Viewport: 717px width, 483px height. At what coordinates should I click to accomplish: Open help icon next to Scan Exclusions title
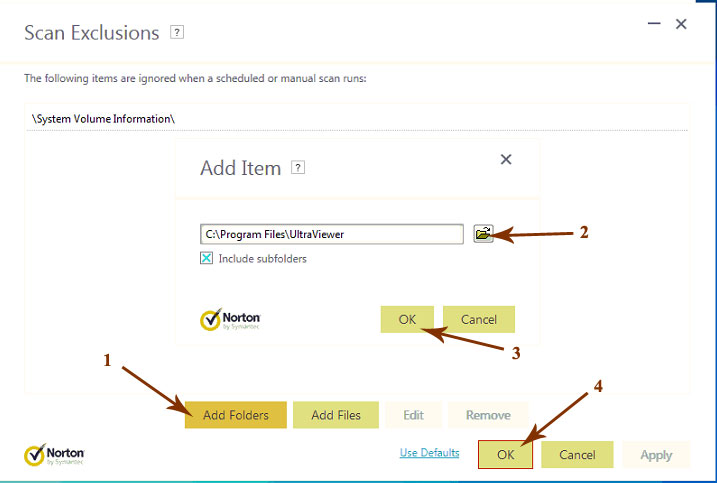[177, 32]
